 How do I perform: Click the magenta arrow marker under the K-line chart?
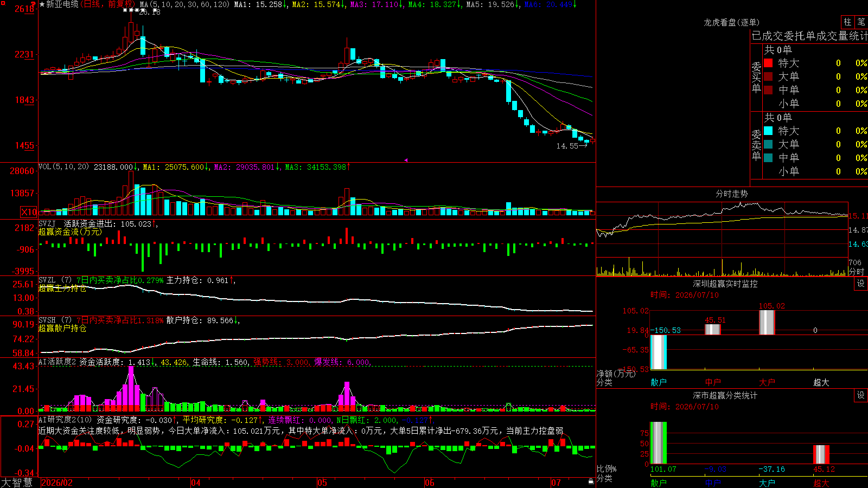[x=406, y=160]
